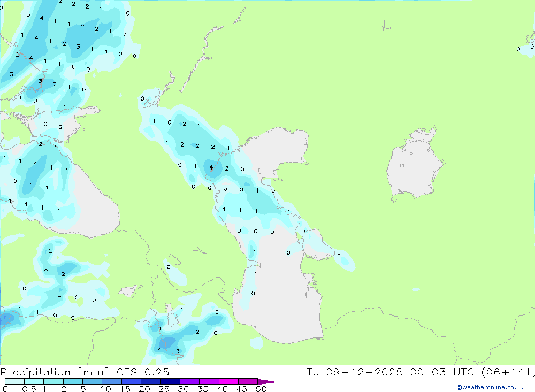This screenshot has width=535, height=392.
Task: Click the 2–5 mm legend color swatch
Action: point(73,381)
